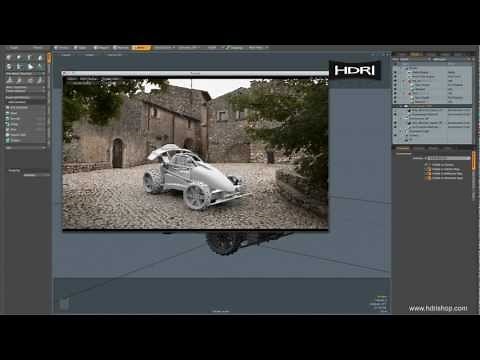This screenshot has width=480, height=360.
Task: Click the Render window title bar
Action: pyautogui.click(x=195, y=73)
